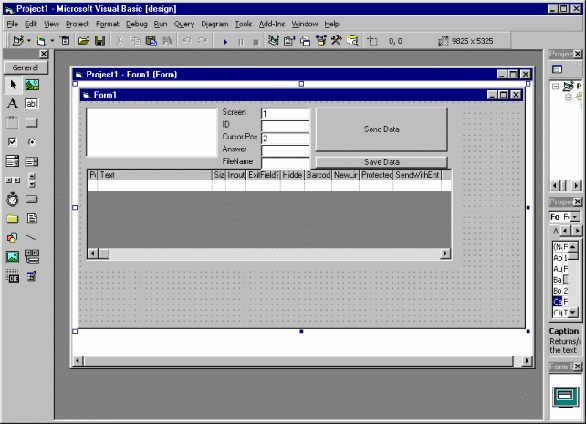Click the Cut scissors icon in toolbar
This screenshot has height=424, width=586.
(x=119, y=40)
